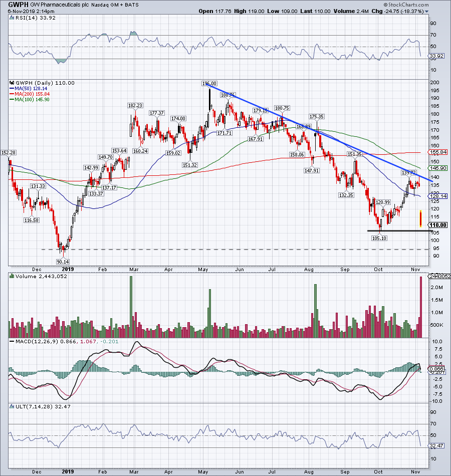Click the Open 117.76 value in header

(214, 11)
